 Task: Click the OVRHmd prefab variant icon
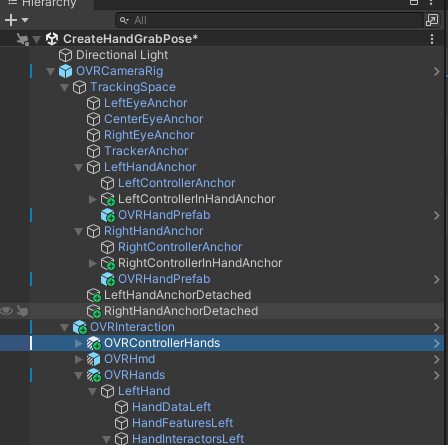pos(93,359)
